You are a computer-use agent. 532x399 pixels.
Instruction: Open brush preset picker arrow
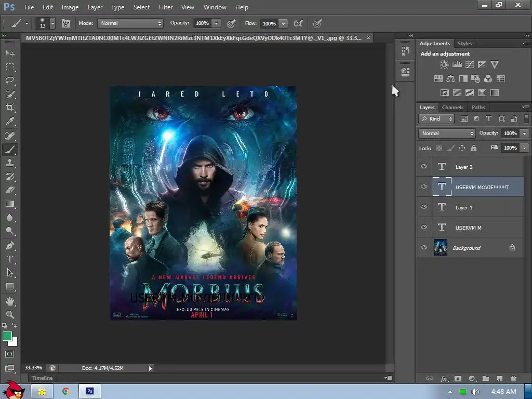click(x=52, y=23)
